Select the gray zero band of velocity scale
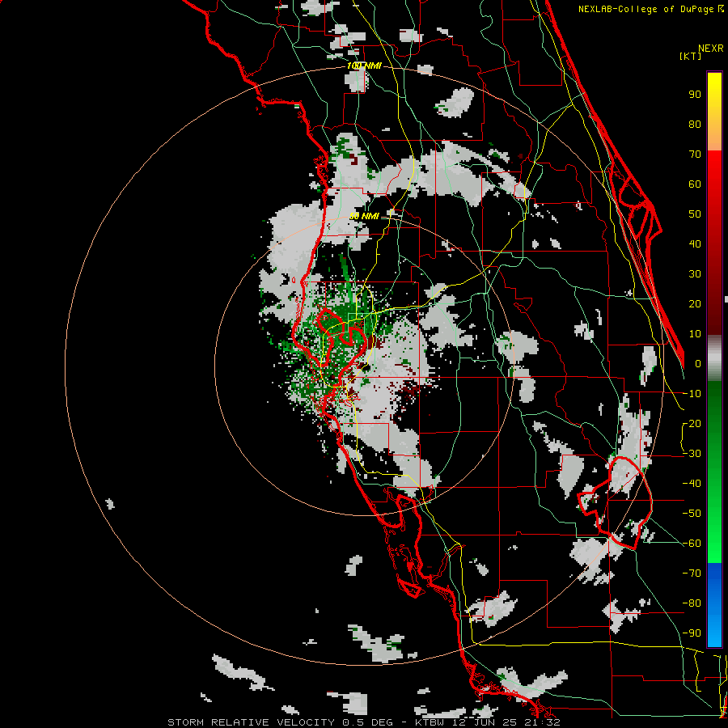Viewport: 728px width, 728px height. (714, 358)
